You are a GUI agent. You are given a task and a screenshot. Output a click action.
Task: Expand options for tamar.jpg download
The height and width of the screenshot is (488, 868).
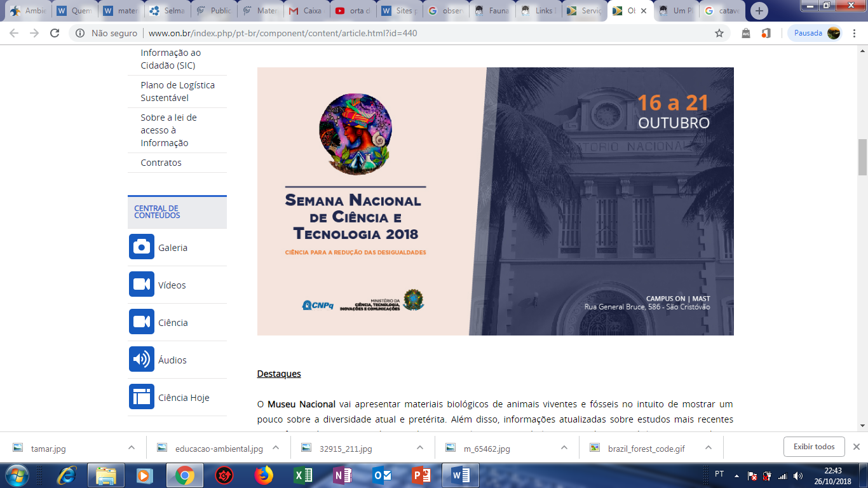[132, 447]
